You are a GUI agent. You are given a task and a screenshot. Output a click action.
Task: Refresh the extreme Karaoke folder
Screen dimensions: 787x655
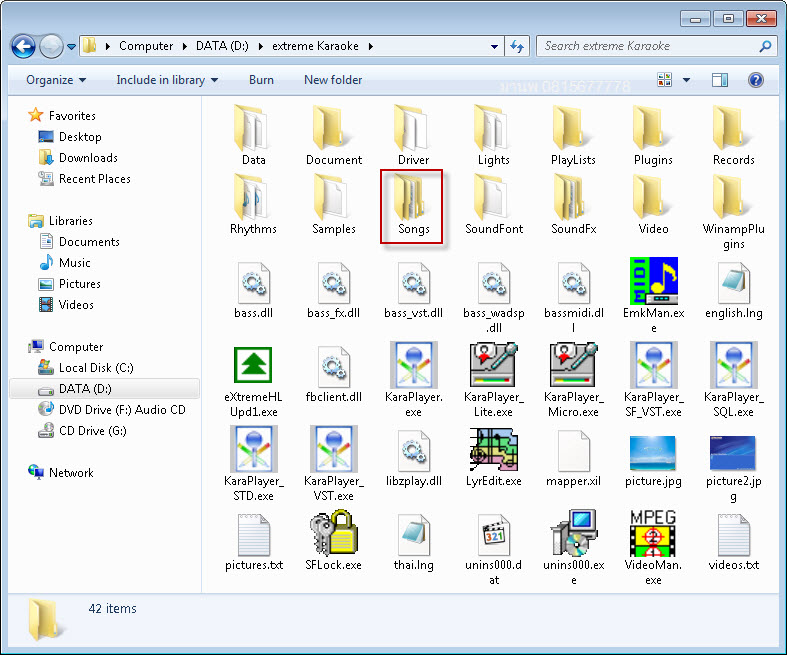click(517, 46)
